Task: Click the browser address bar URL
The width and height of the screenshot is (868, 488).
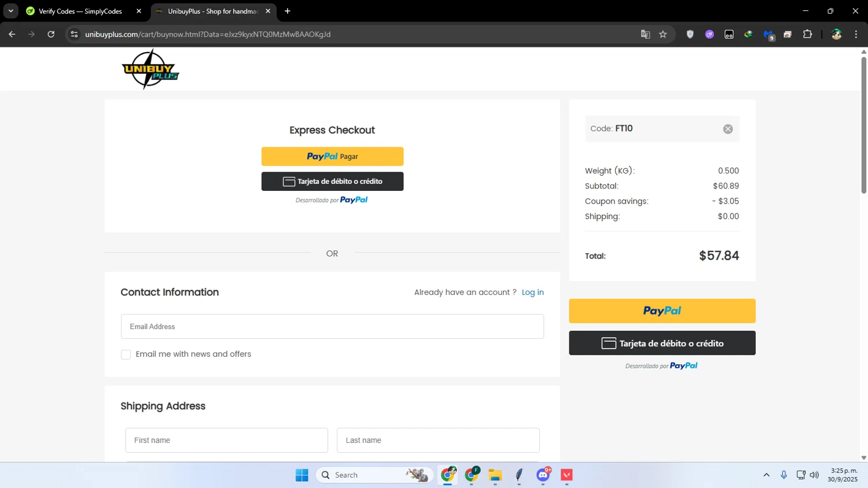Action: point(208,34)
